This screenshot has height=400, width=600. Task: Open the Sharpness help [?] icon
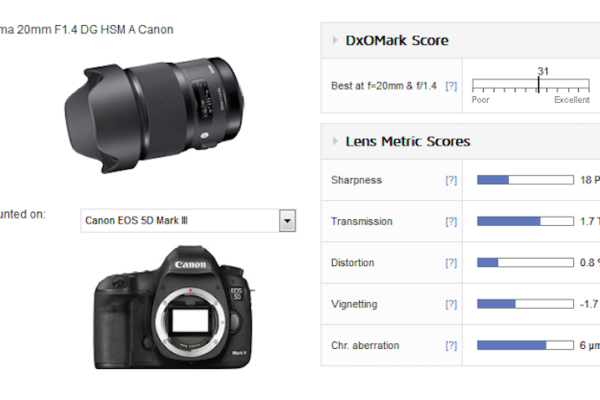(x=451, y=180)
